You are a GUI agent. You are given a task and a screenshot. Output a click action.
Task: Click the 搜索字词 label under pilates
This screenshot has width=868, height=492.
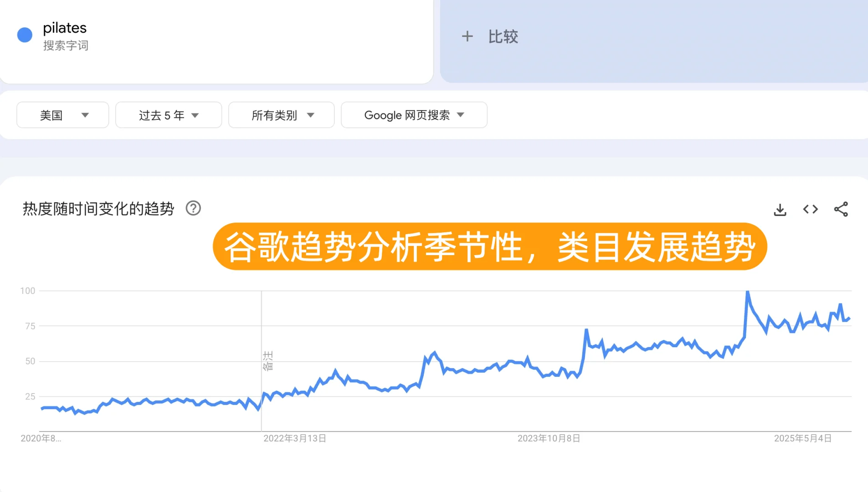[66, 46]
